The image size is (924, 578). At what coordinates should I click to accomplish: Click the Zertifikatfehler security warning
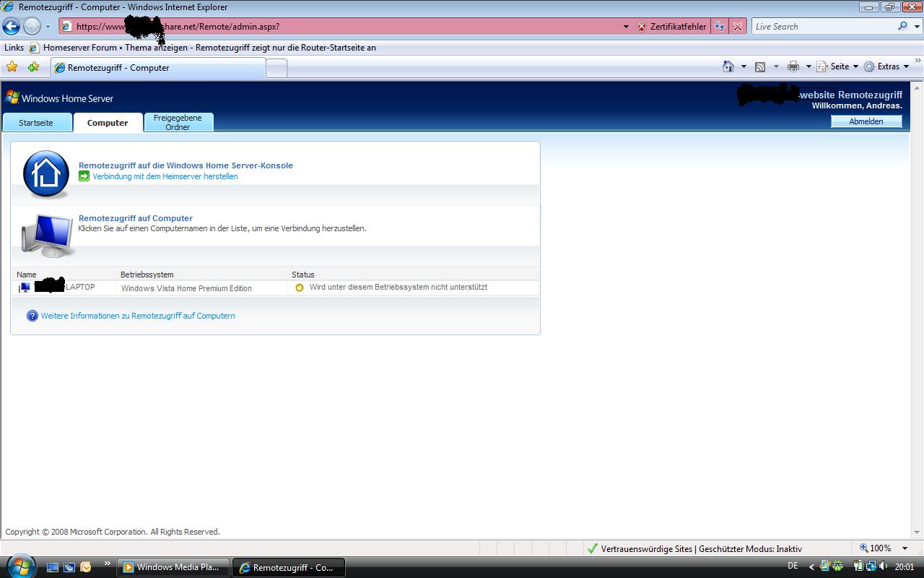[x=671, y=27]
